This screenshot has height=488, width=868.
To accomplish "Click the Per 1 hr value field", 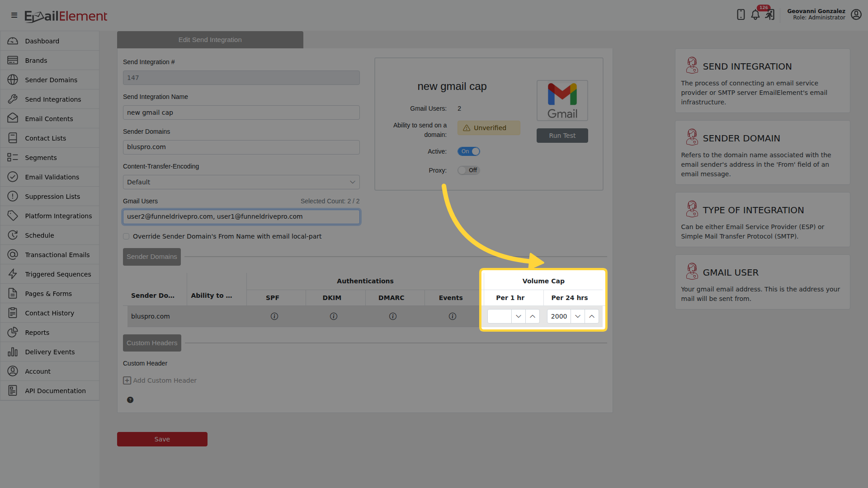I will 500,316.
